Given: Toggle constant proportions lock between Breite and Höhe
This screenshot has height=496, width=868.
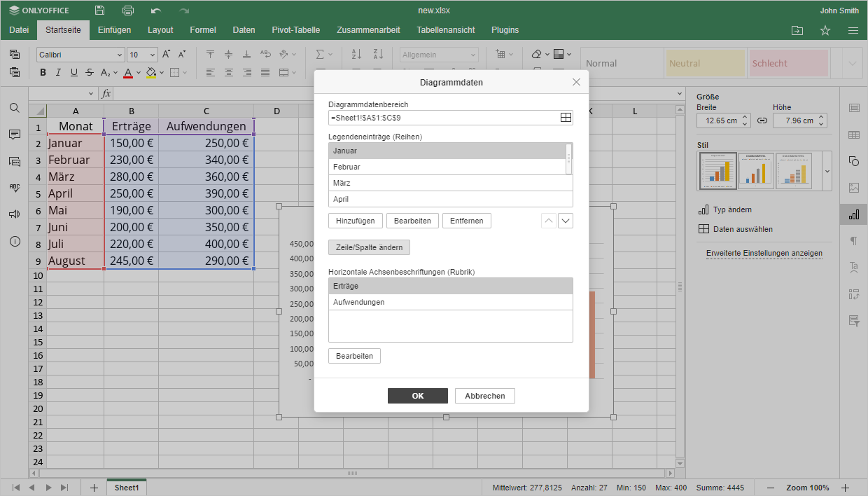Looking at the screenshot, I should [762, 120].
